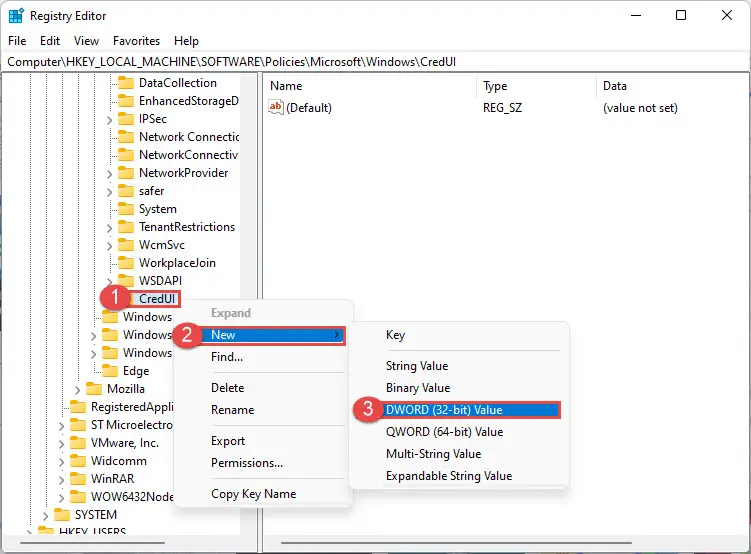Click the TenantRestrictions folder icon
The image size is (751, 554).
126,227
